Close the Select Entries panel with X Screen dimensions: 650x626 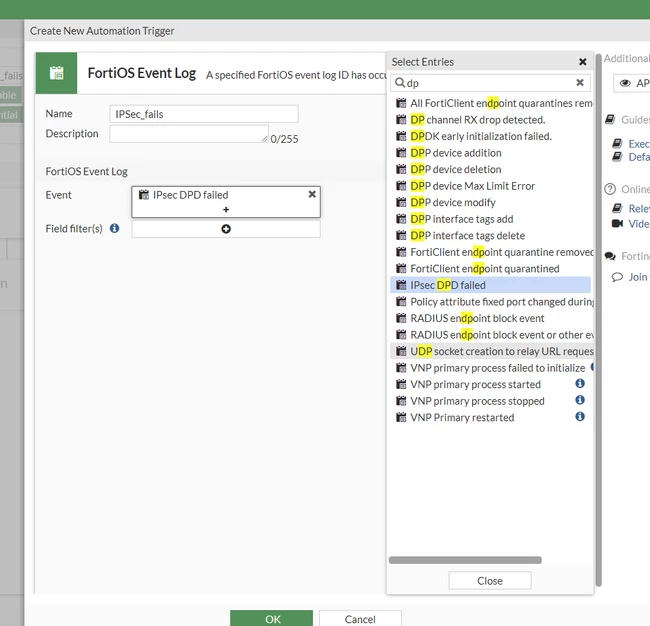(582, 62)
